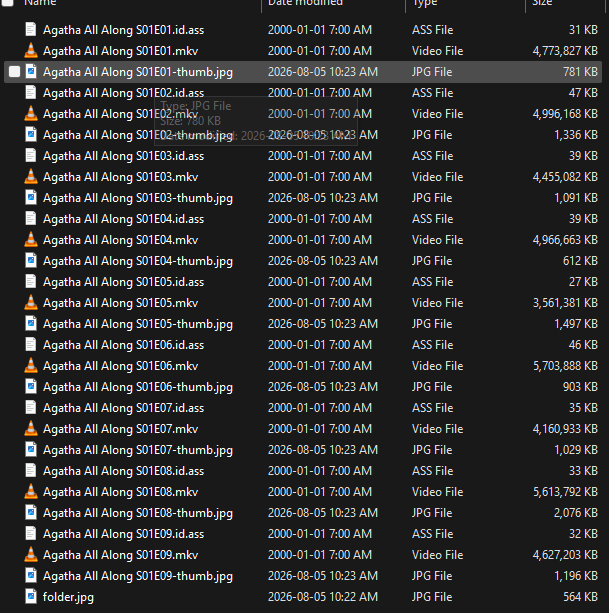Click the VLC cone icon for S01E09.mkv

click(31, 555)
